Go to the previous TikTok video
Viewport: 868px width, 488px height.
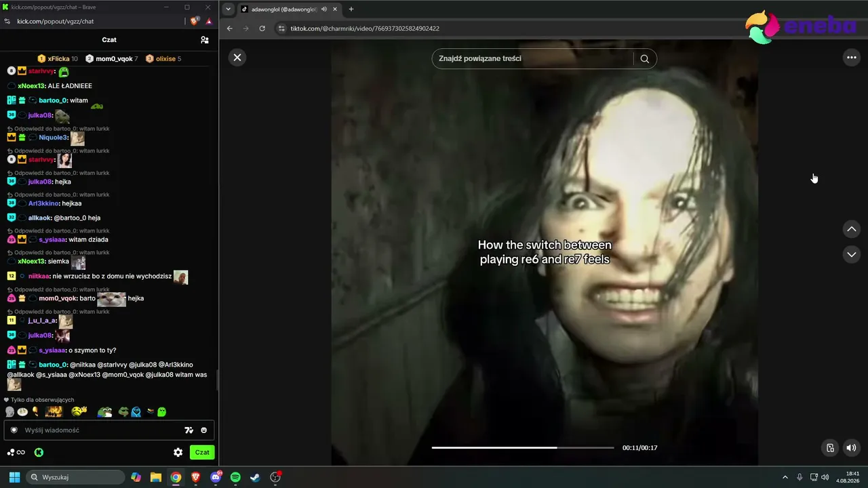click(852, 229)
